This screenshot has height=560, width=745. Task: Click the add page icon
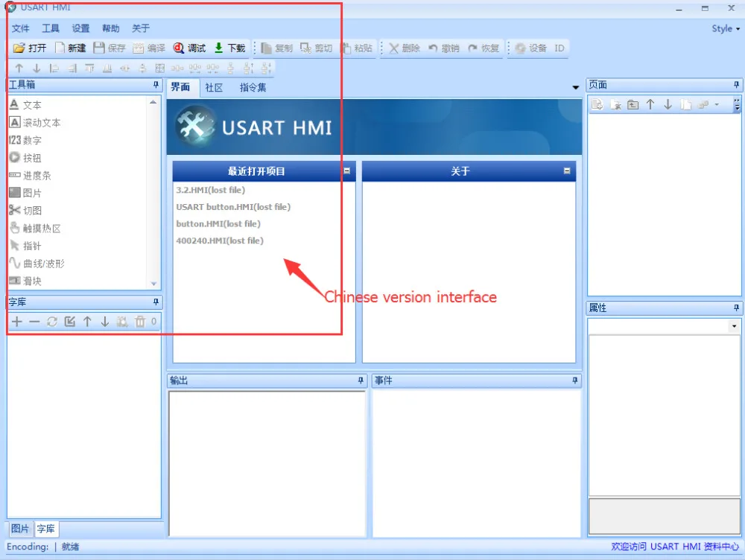click(597, 104)
